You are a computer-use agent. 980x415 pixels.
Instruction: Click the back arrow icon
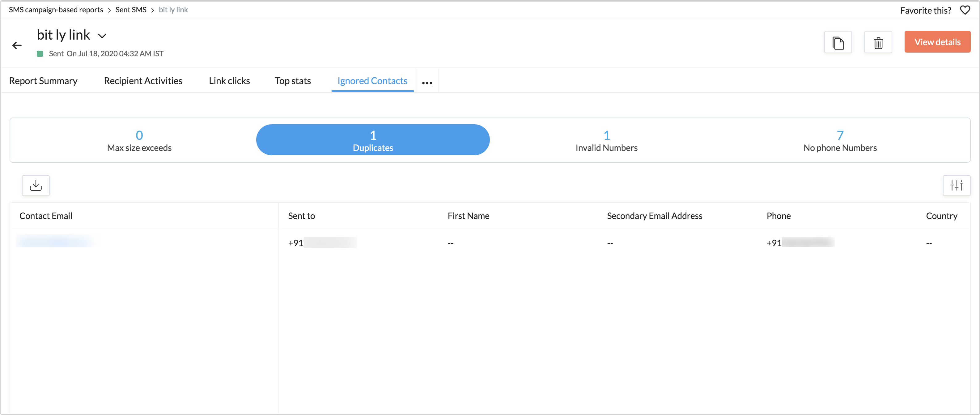tap(17, 46)
